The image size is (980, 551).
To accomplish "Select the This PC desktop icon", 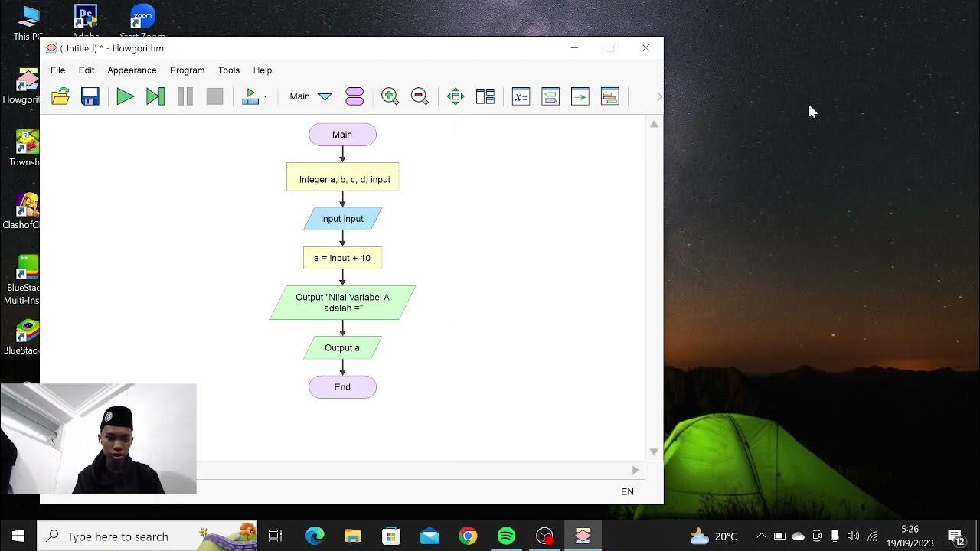I will (27, 22).
